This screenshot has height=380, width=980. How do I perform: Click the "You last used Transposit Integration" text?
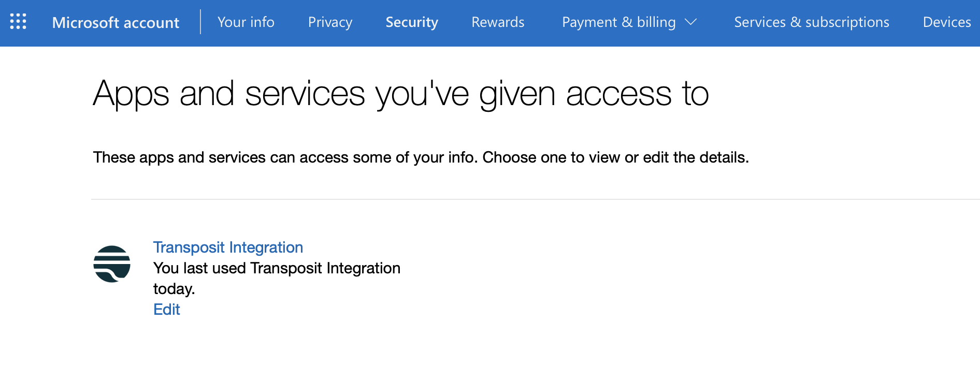pyautogui.click(x=277, y=268)
